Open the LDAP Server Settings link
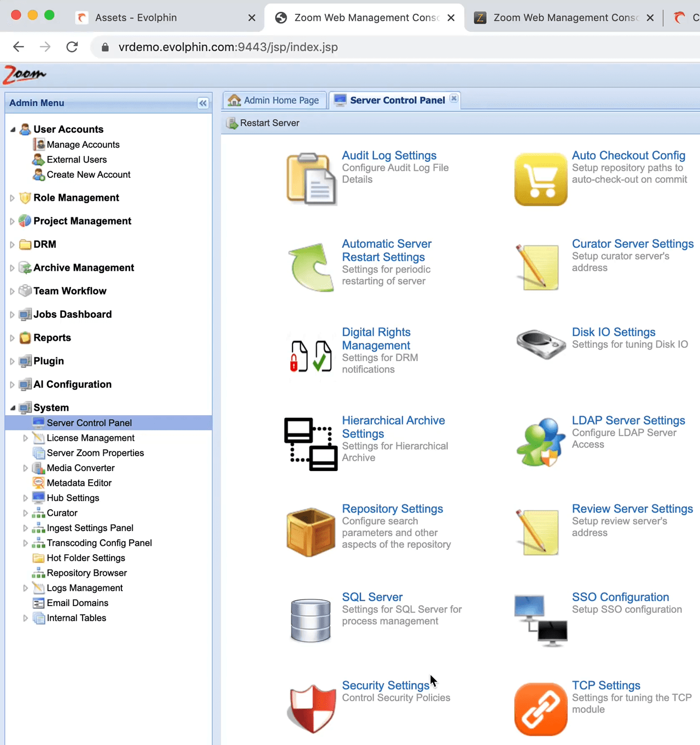This screenshot has width=700, height=745. (628, 420)
